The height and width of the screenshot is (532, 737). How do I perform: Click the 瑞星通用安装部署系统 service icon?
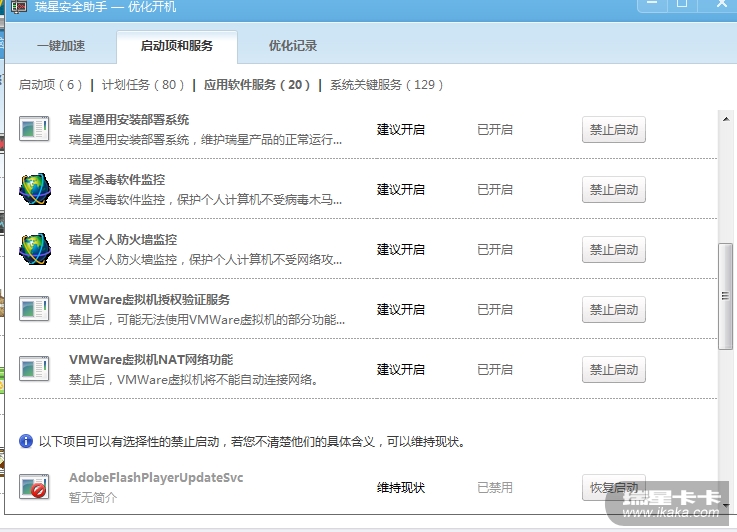(x=34, y=129)
